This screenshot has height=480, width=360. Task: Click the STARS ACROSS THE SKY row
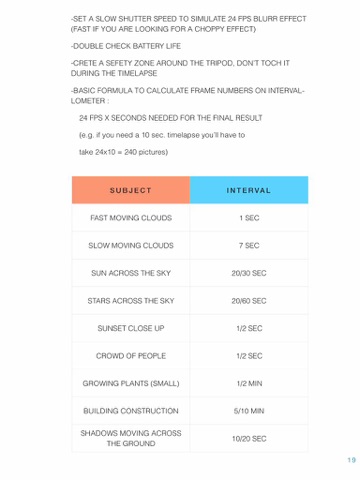tap(190, 301)
